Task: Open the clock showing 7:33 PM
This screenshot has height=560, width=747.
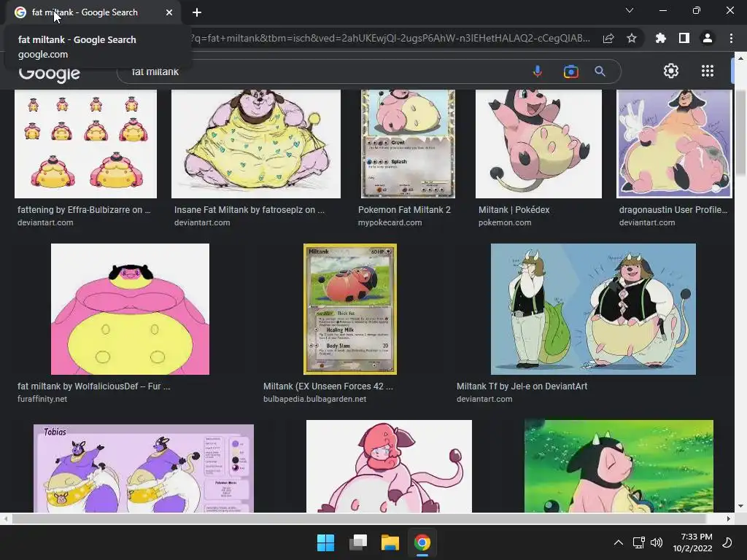Action: tap(693, 542)
